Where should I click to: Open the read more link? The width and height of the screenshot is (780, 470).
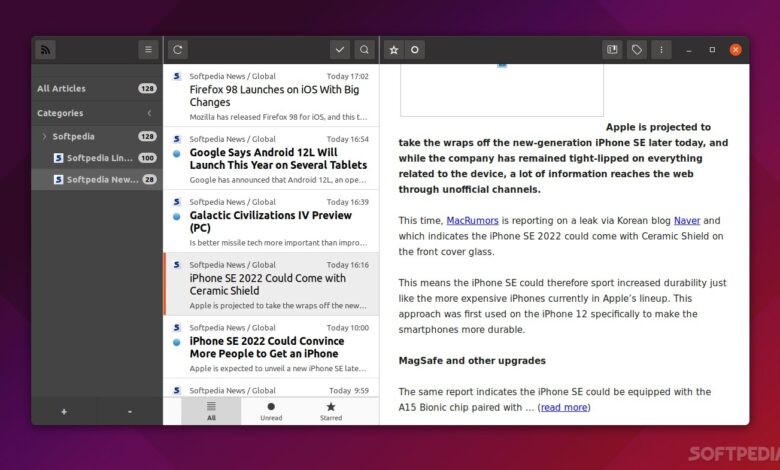click(564, 407)
